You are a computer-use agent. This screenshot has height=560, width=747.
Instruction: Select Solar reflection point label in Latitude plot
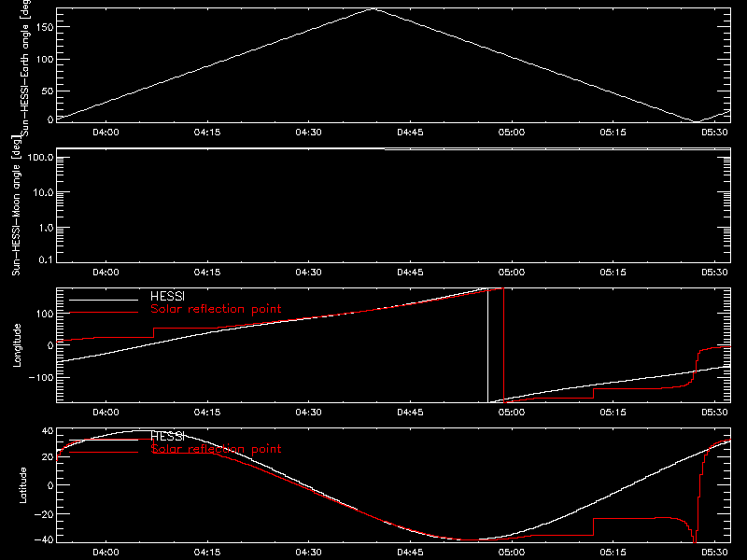216,449
